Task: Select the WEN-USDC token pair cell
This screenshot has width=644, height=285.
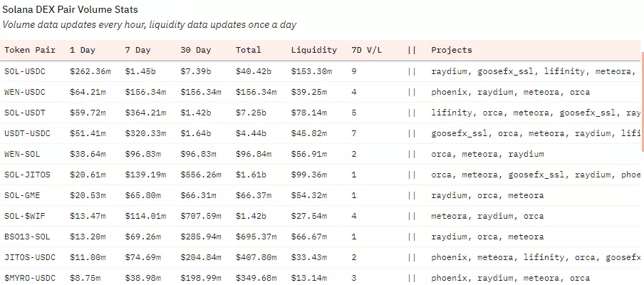Action: pyautogui.click(x=26, y=92)
